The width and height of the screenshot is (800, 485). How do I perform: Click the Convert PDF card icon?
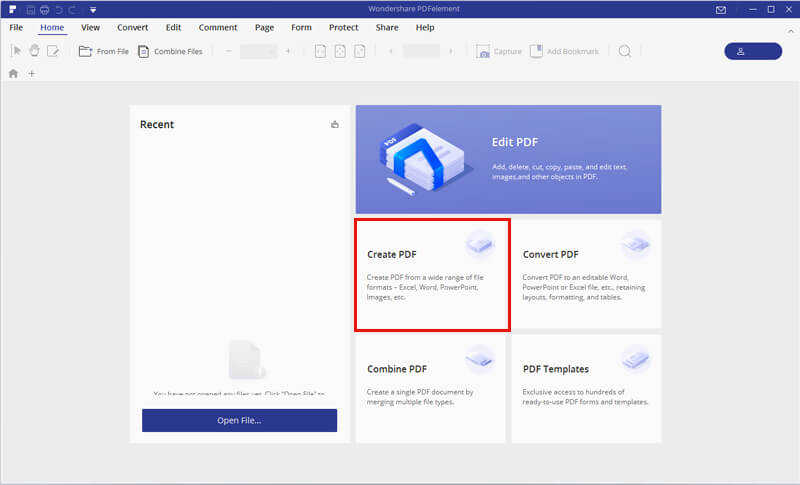pos(636,245)
